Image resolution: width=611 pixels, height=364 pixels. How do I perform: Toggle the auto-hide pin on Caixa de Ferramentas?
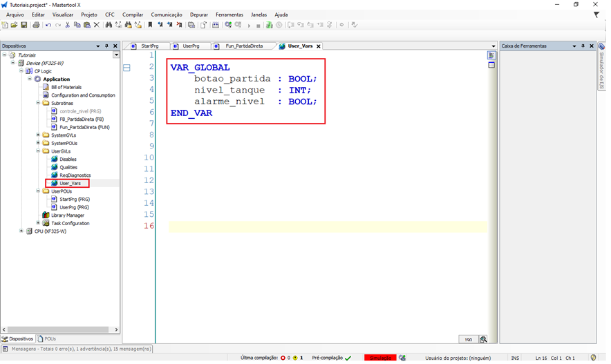coord(583,46)
